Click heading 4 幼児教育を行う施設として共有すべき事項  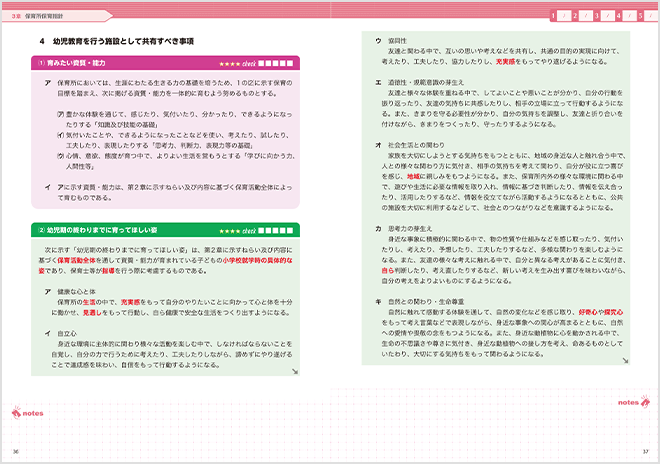coord(117,41)
